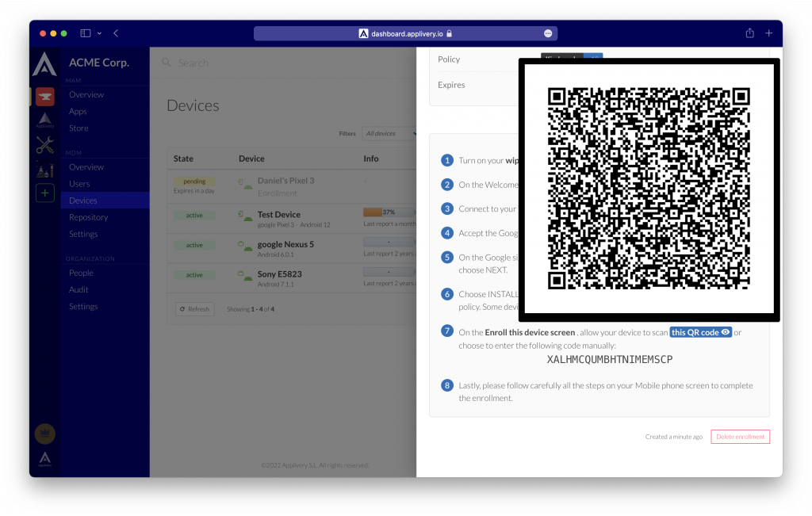Open the address bar more options button
812x516 pixels.
point(548,33)
